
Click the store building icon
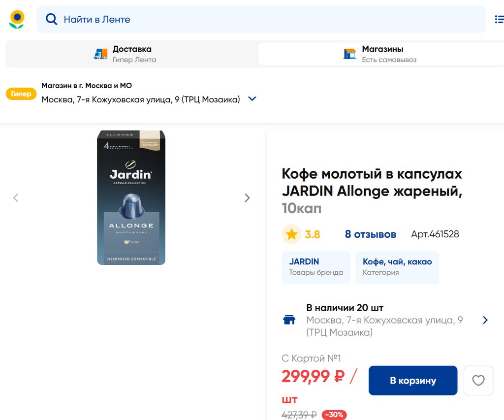click(350, 54)
